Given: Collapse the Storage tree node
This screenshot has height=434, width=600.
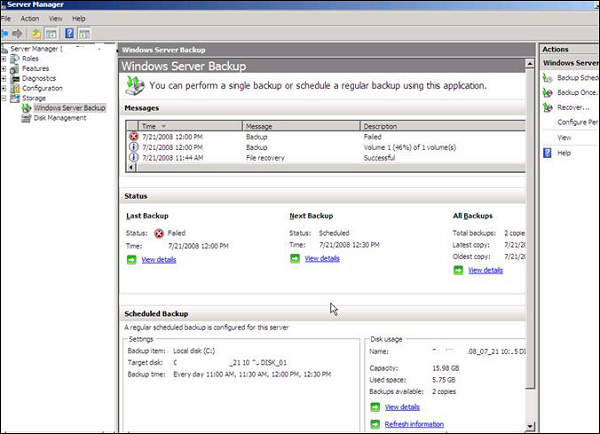Looking at the screenshot, I should point(5,98).
